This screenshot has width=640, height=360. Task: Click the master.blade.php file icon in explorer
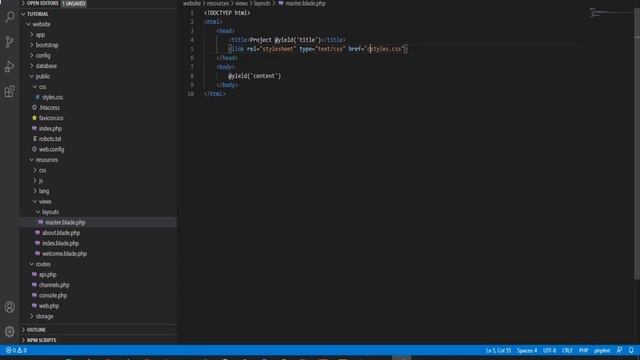(x=41, y=222)
